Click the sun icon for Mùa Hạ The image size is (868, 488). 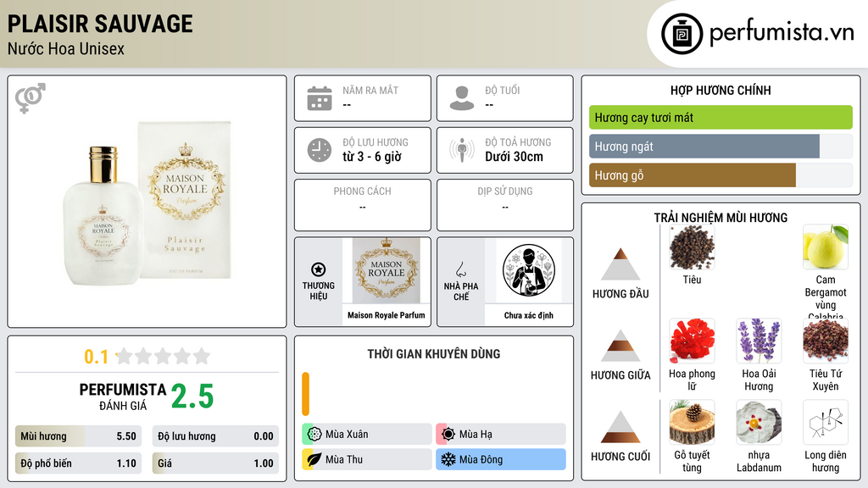click(x=448, y=434)
